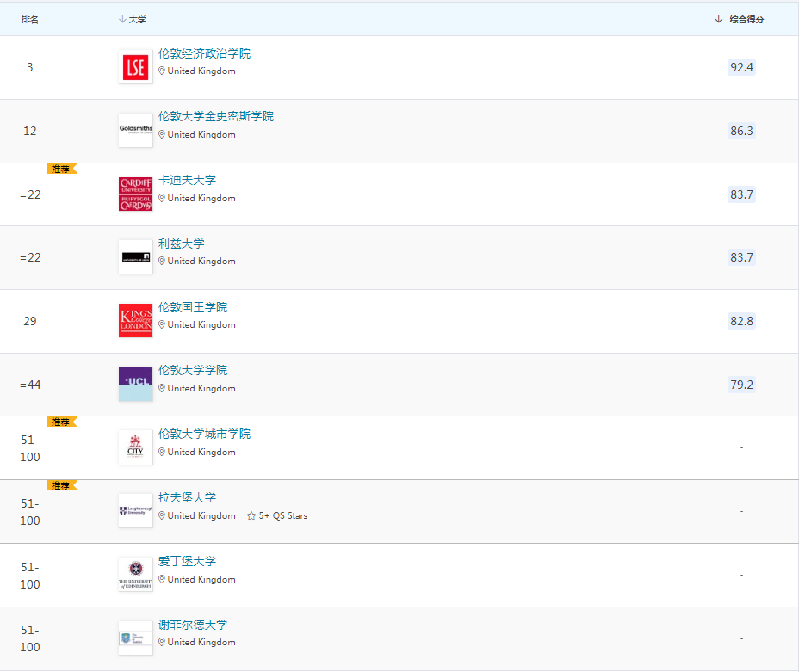Click the LSE university logo
The width and height of the screenshot is (799, 672).
coord(135,67)
